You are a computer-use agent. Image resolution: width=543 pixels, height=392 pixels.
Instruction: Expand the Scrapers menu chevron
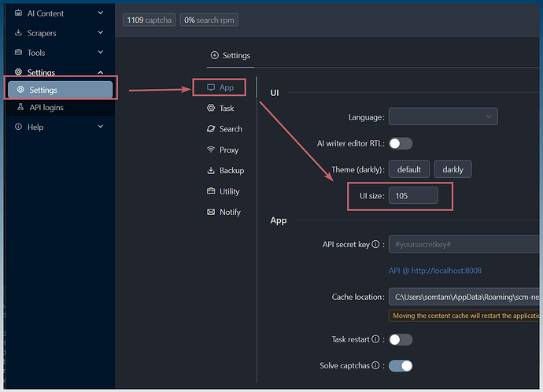click(101, 32)
